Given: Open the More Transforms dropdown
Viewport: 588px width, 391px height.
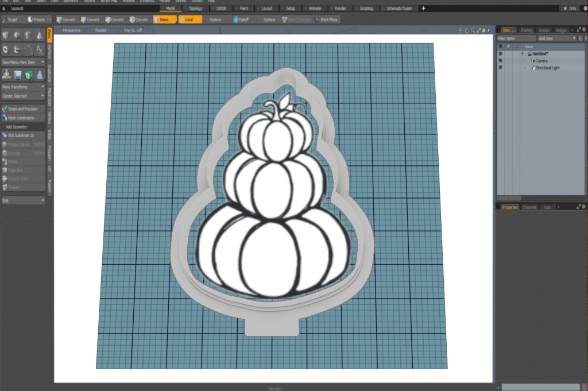Looking at the screenshot, I should [23, 87].
